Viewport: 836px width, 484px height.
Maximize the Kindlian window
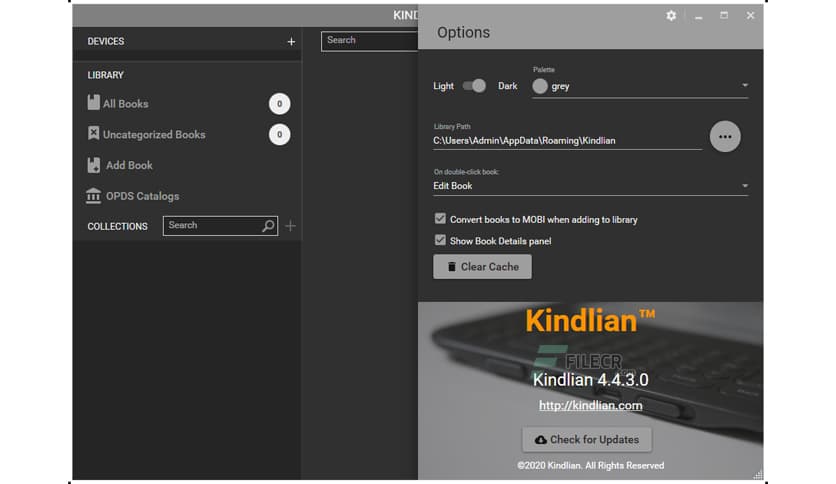[x=724, y=15]
